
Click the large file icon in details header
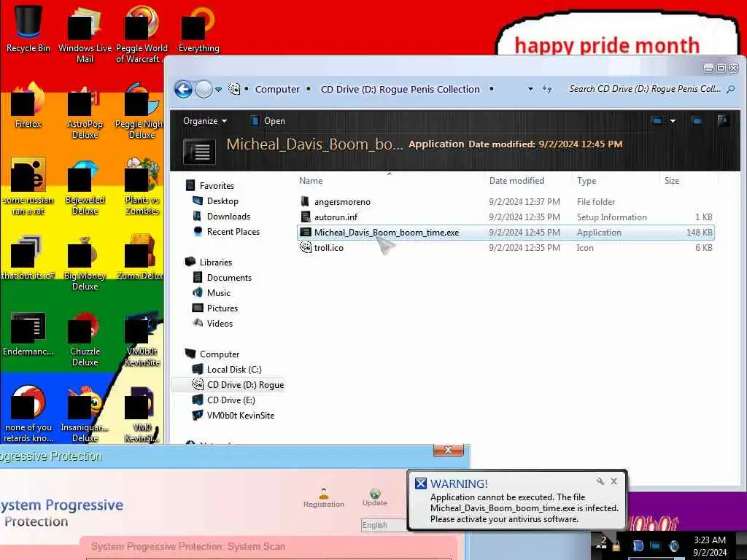[199, 151]
